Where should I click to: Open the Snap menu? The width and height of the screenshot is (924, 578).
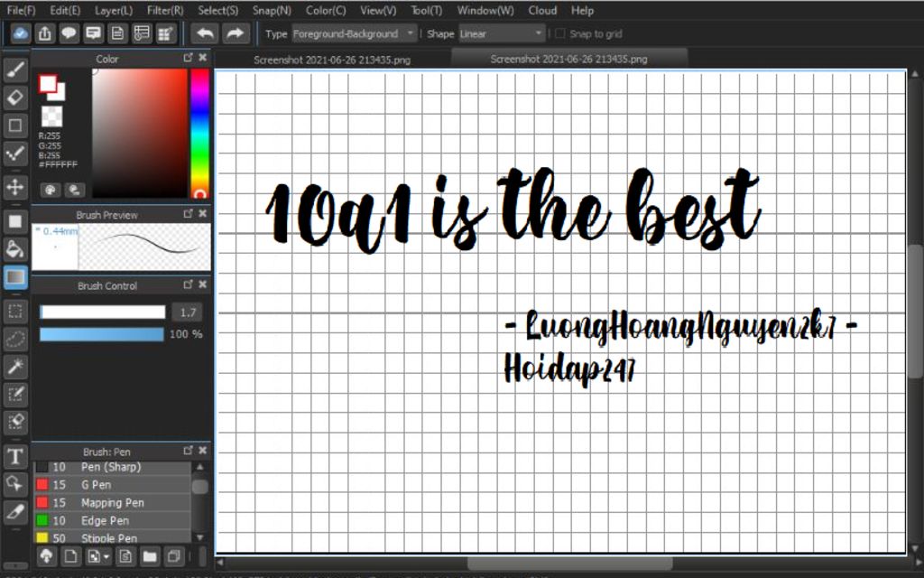(272, 11)
